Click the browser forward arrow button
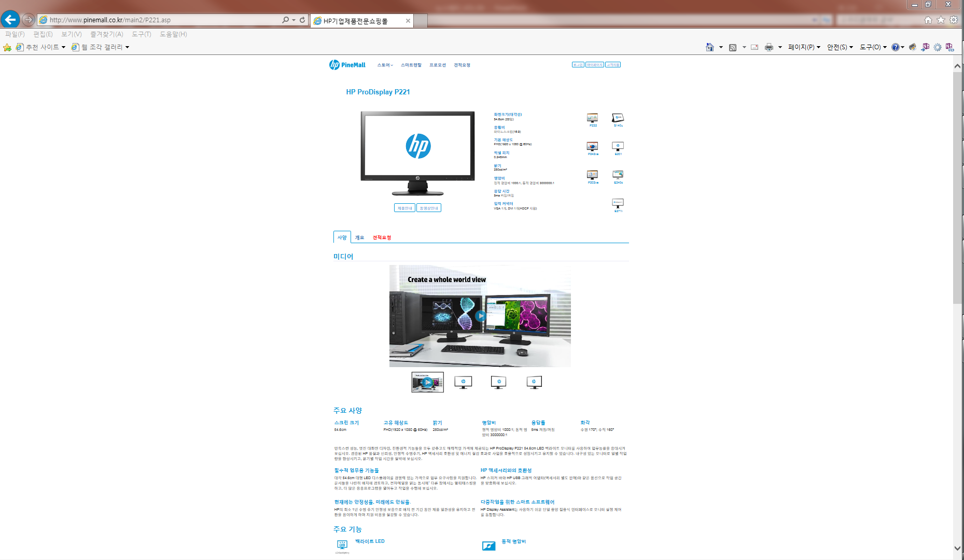 pos(29,20)
